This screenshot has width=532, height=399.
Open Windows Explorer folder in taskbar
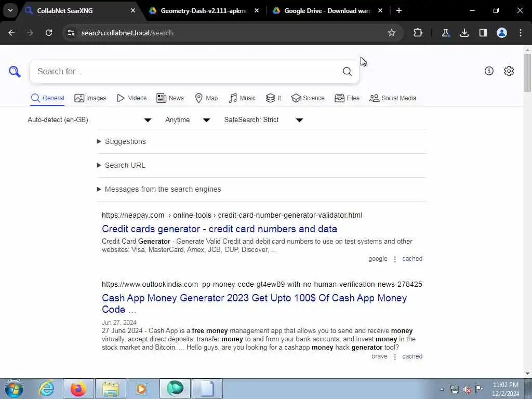111,389
